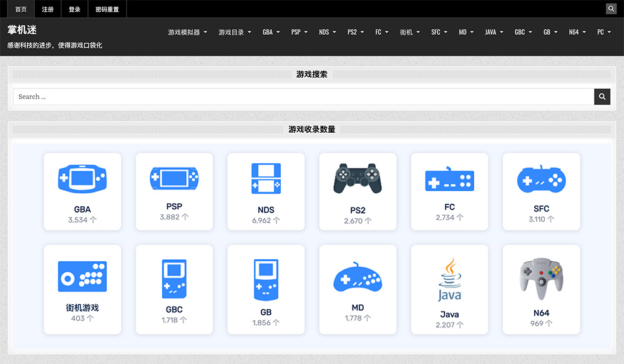The width and height of the screenshot is (624, 364).
Task: Click the GB Game Boy icon
Action: point(266,280)
